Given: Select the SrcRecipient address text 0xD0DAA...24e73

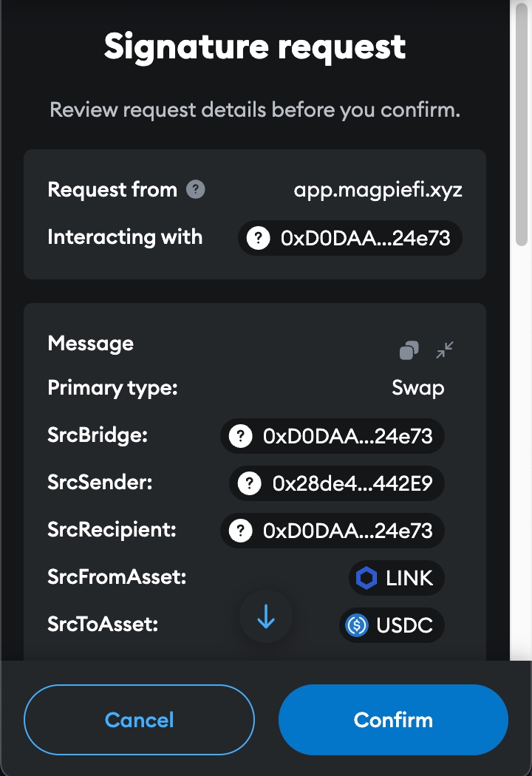Looking at the screenshot, I should coord(347,531).
